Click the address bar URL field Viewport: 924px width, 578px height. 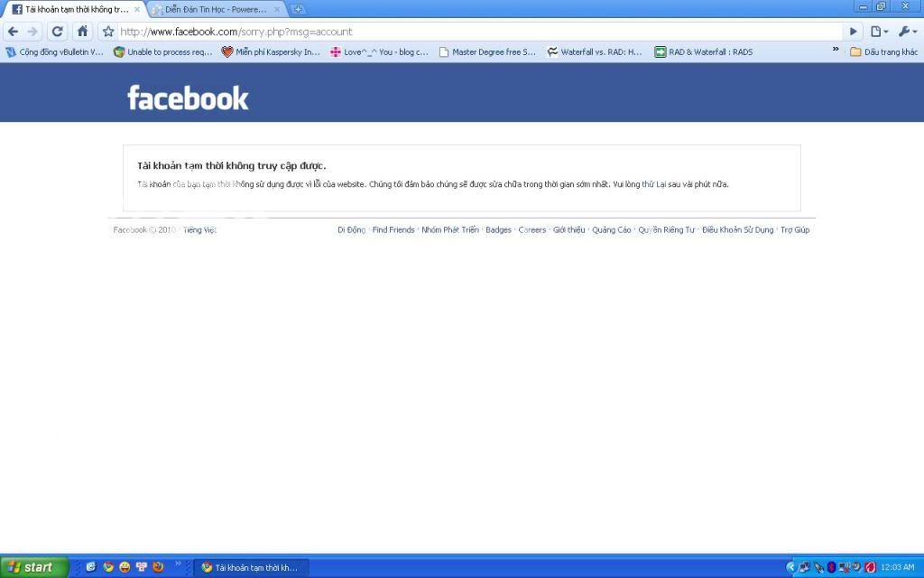click(480, 32)
